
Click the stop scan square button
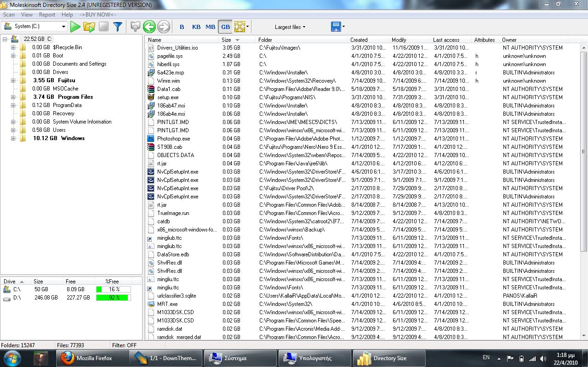[103, 27]
